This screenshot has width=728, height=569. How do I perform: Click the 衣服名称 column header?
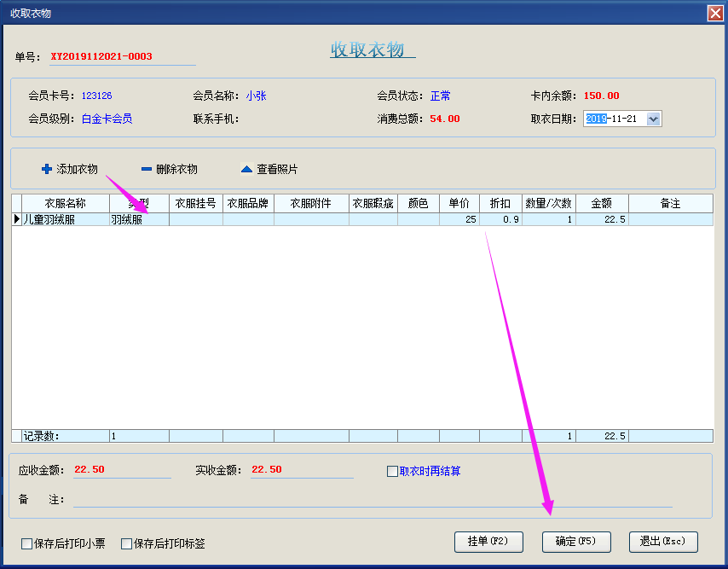click(x=66, y=203)
